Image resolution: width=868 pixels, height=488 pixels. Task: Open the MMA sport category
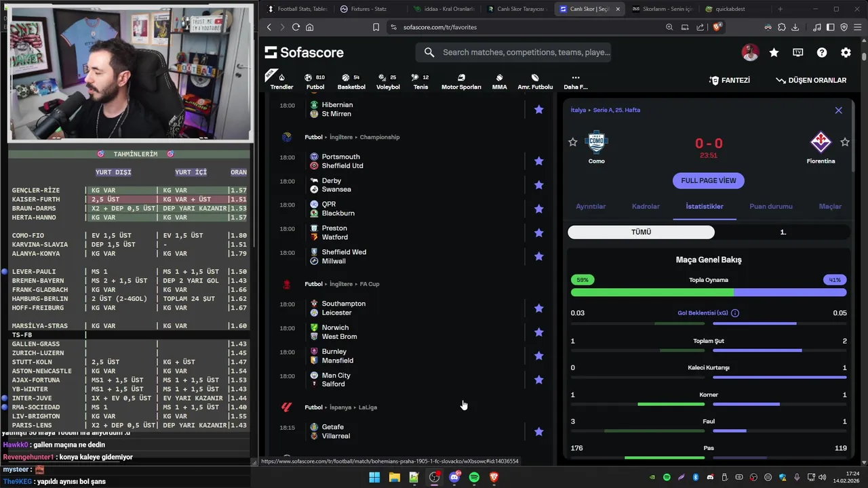(x=499, y=81)
